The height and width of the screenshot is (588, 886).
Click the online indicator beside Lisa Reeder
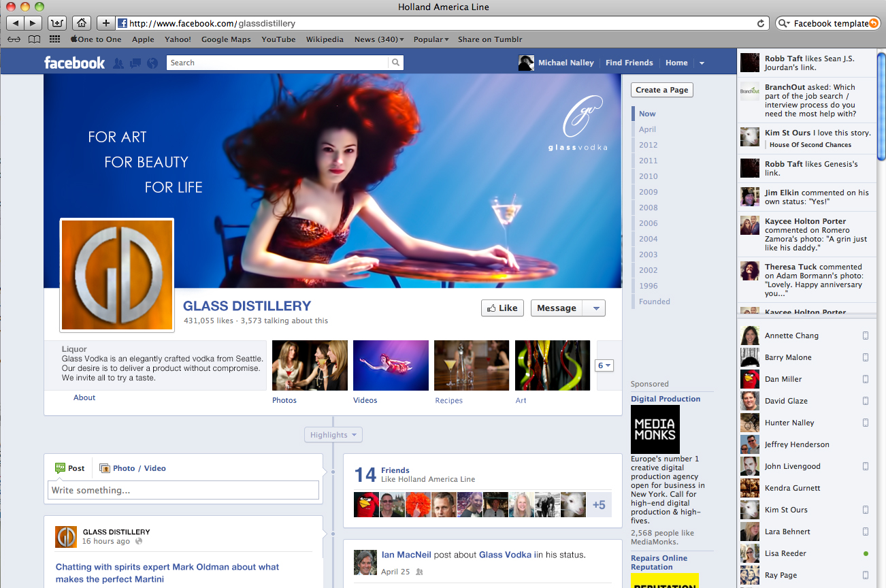(866, 553)
